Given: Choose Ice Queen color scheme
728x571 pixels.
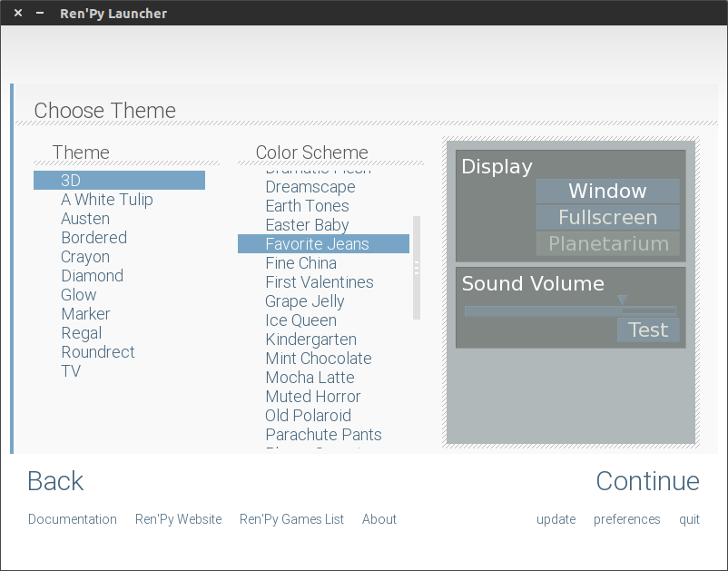Looking at the screenshot, I should click(x=300, y=320).
